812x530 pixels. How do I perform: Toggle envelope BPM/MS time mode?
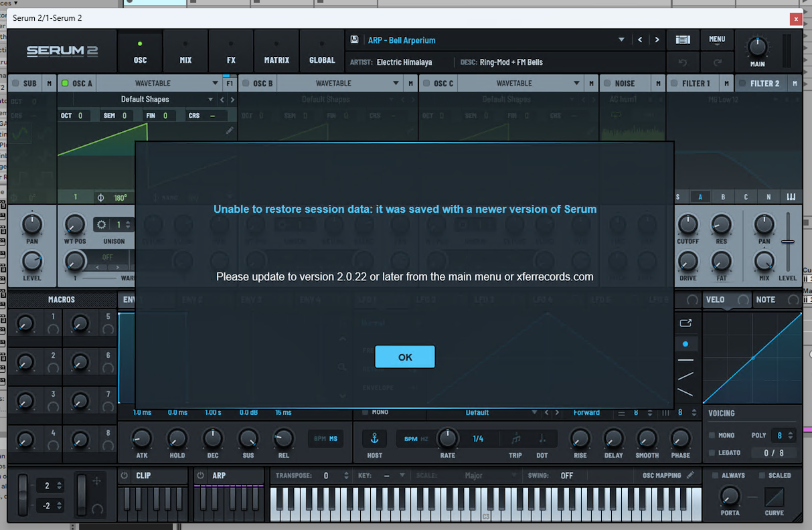click(326, 439)
